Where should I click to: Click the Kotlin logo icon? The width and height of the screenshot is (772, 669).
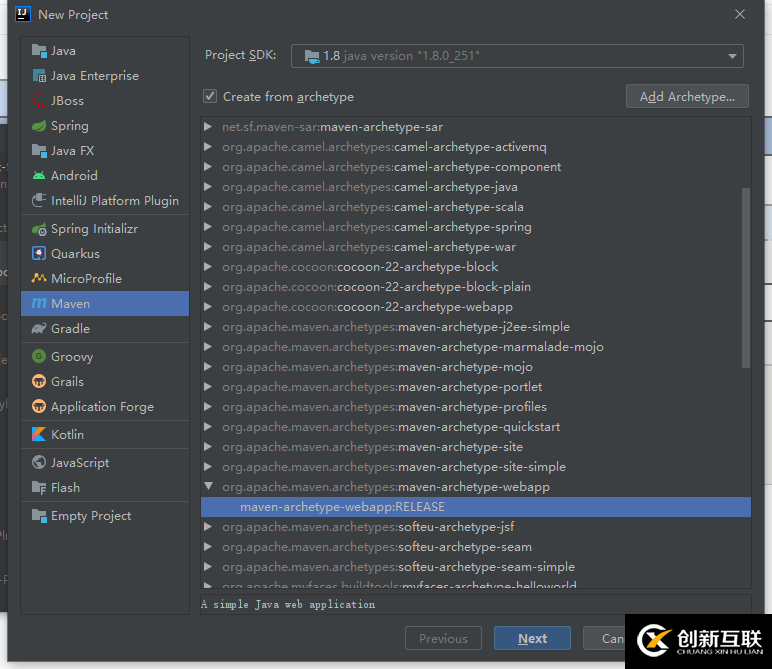coord(39,435)
